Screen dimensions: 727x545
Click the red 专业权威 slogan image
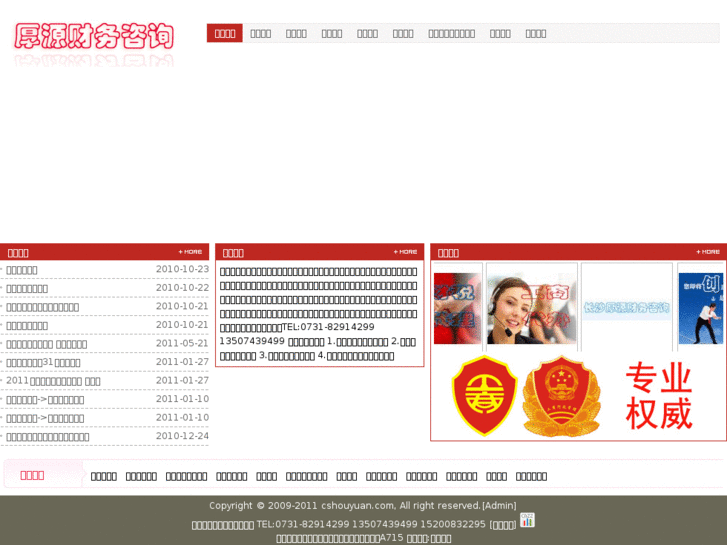[659, 396]
